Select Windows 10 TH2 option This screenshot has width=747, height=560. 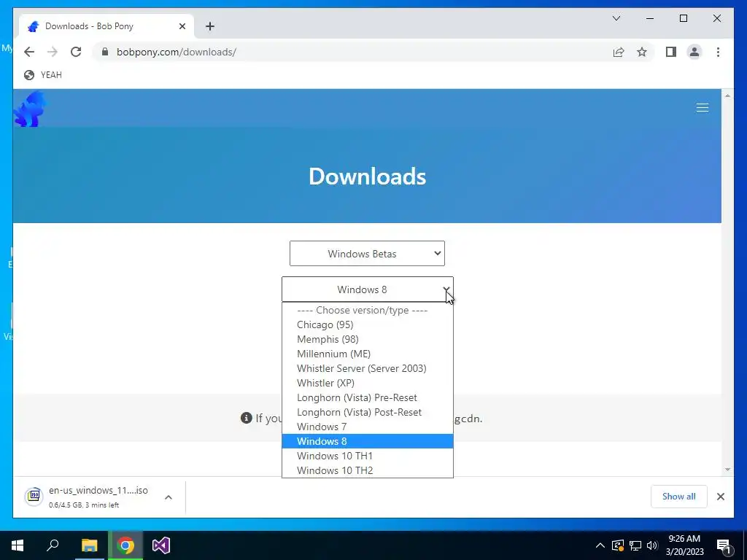click(368, 470)
